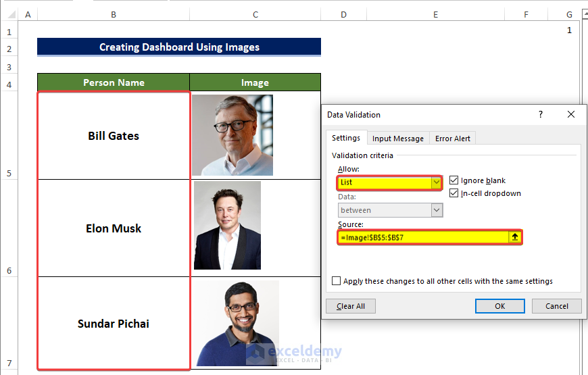
Task: Select column E header
Action: [x=435, y=15]
